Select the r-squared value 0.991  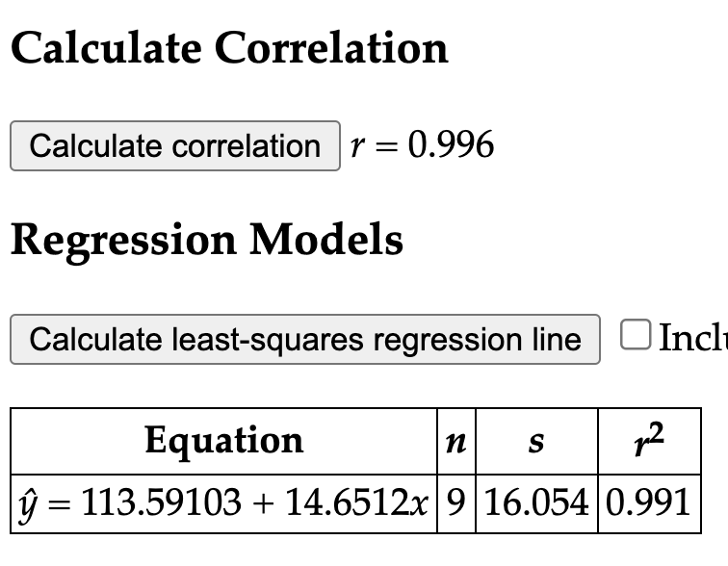(649, 502)
